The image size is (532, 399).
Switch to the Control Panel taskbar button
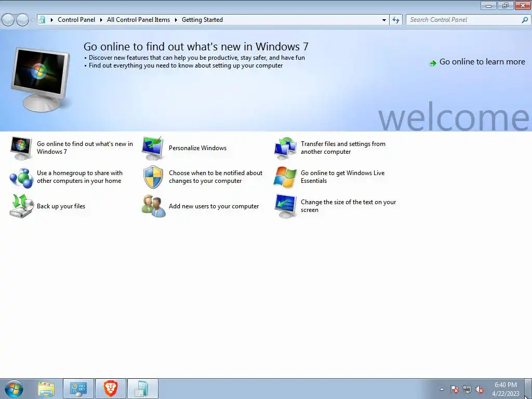tap(78, 389)
